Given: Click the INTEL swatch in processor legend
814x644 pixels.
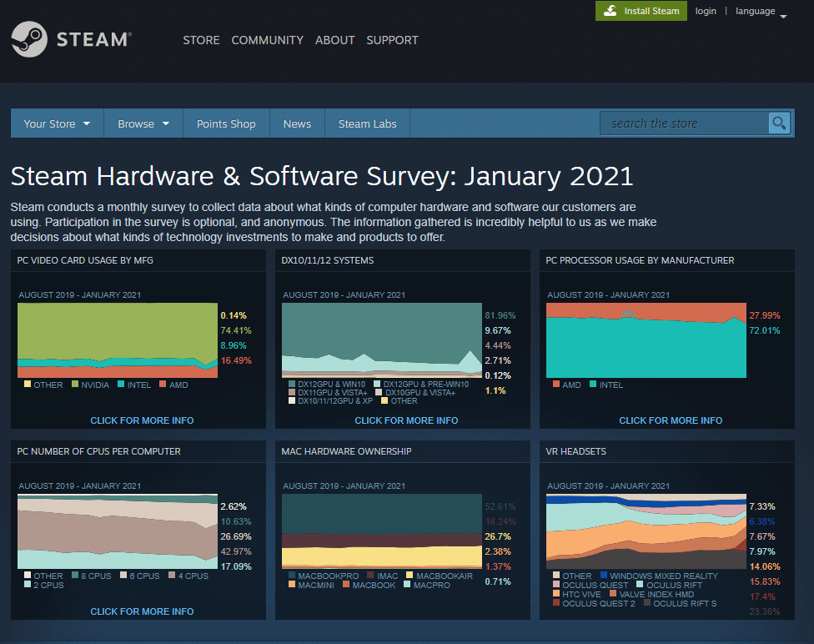Looking at the screenshot, I should tap(593, 385).
